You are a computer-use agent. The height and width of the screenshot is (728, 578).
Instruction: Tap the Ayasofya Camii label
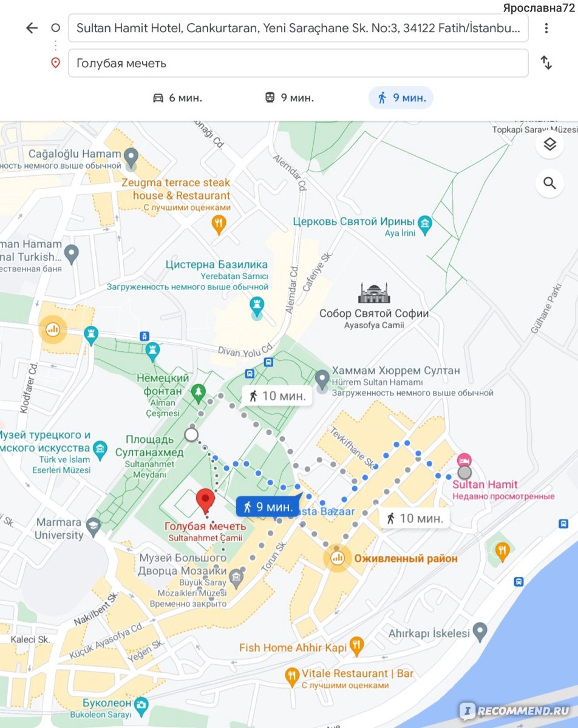374,326
